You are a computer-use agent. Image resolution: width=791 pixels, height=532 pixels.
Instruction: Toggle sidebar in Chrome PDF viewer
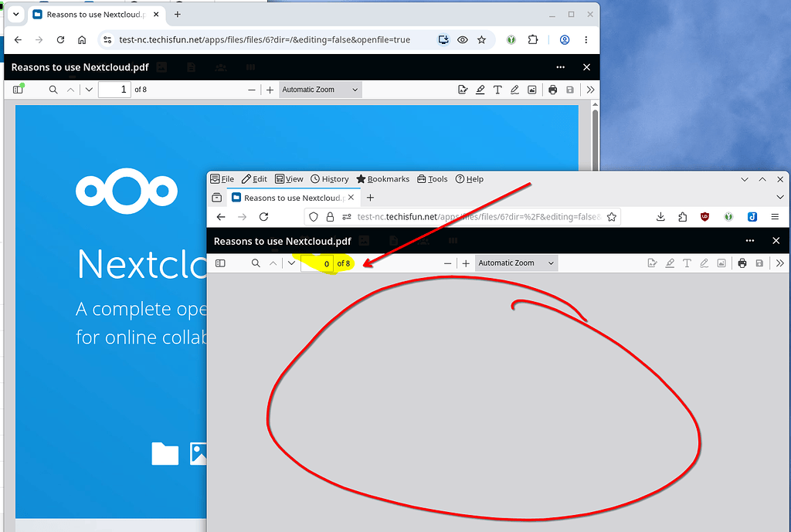19,90
